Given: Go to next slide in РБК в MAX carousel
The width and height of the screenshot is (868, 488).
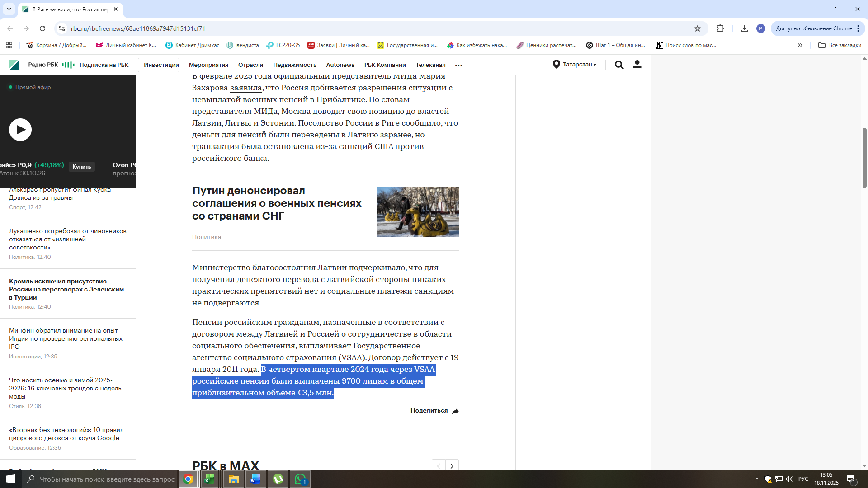Looking at the screenshot, I should 452,465.
